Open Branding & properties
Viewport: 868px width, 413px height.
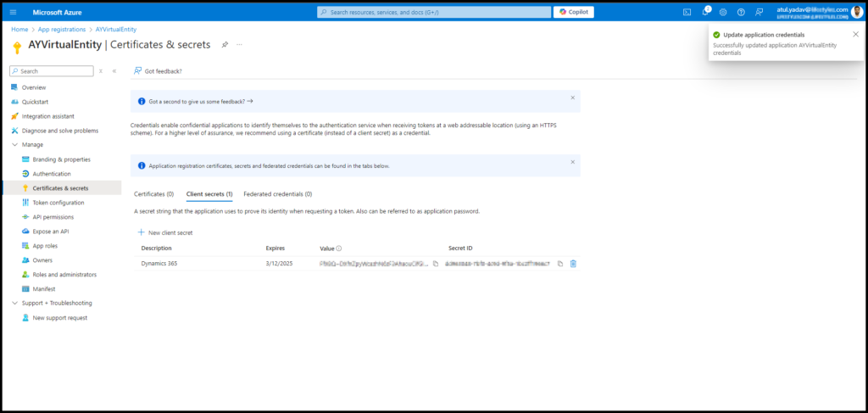click(x=61, y=159)
